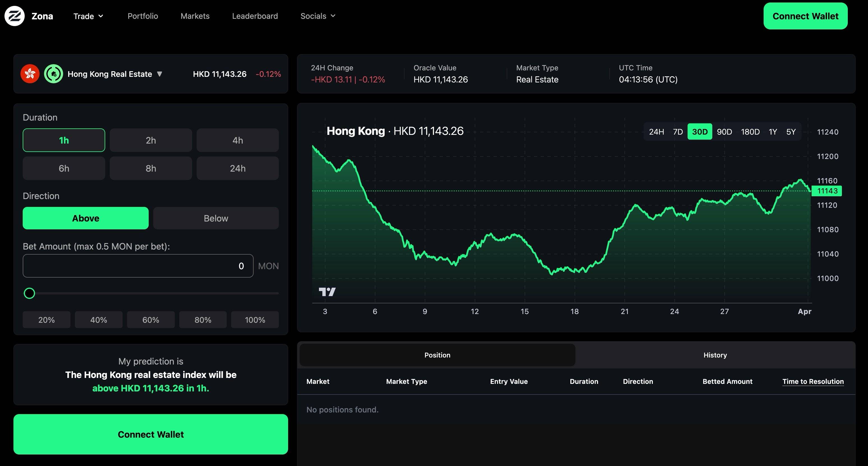Open the Leaderboard page
Screen dimensions: 868x466
tap(255, 16)
